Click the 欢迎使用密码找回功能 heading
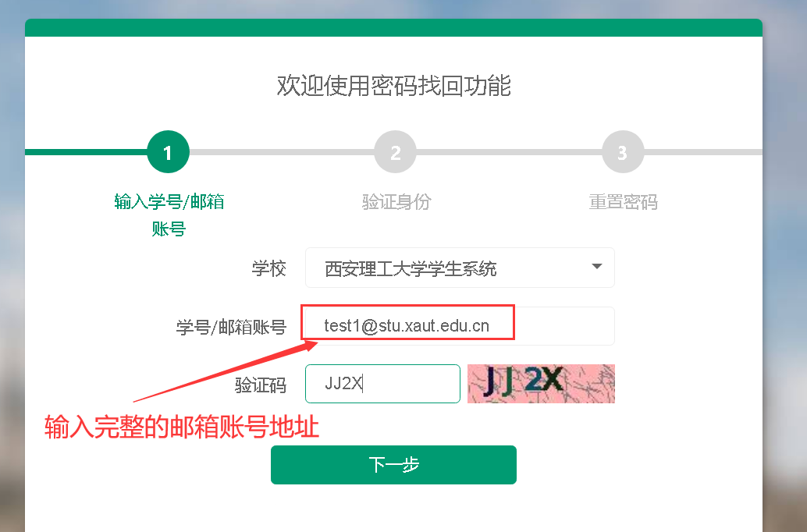 coord(393,85)
